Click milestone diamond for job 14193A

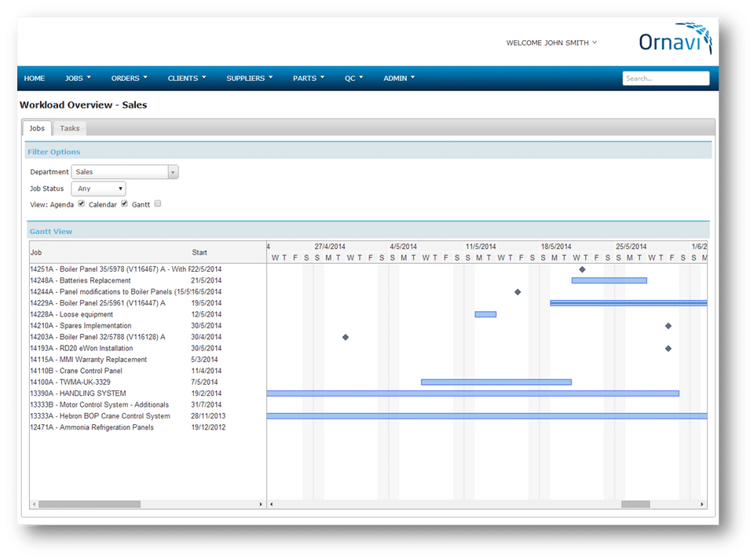point(668,349)
